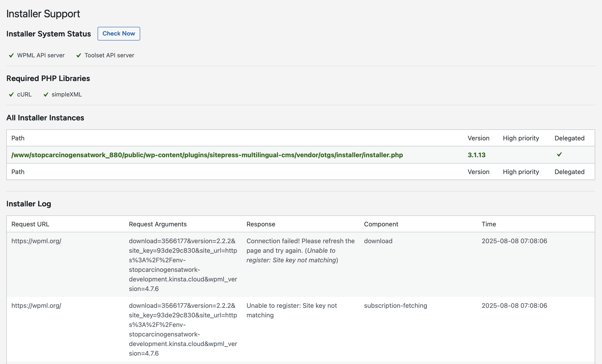Click the download component cell
Image resolution: width=602 pixels, height=364 pixels.
point(378,241)
